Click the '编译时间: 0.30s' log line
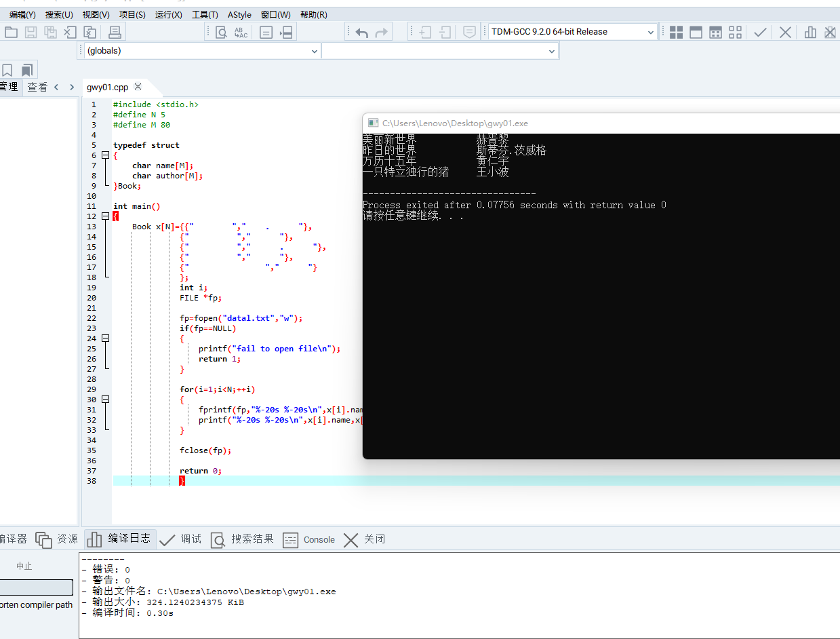This screenshot has height=639, width=840. tap(127, 613)
